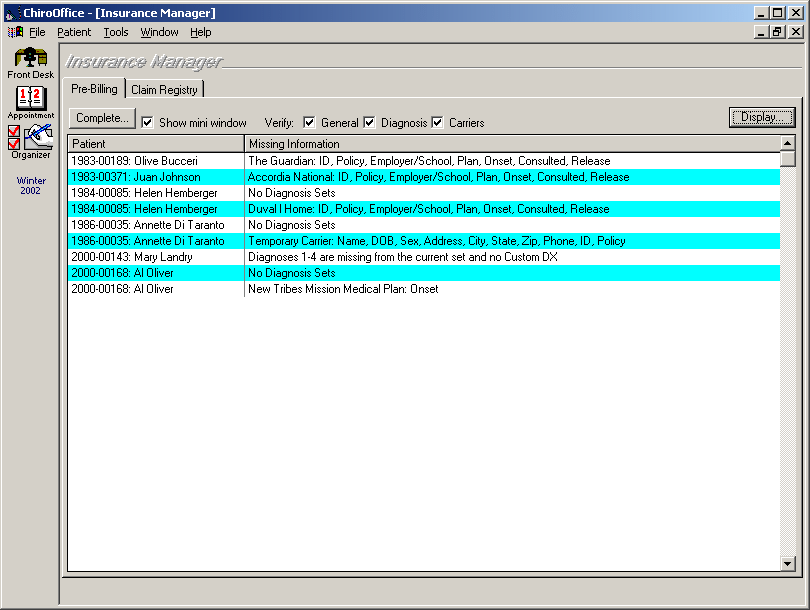
Task: Click The Guardian missing info text
Action: [x=429, y=161]
